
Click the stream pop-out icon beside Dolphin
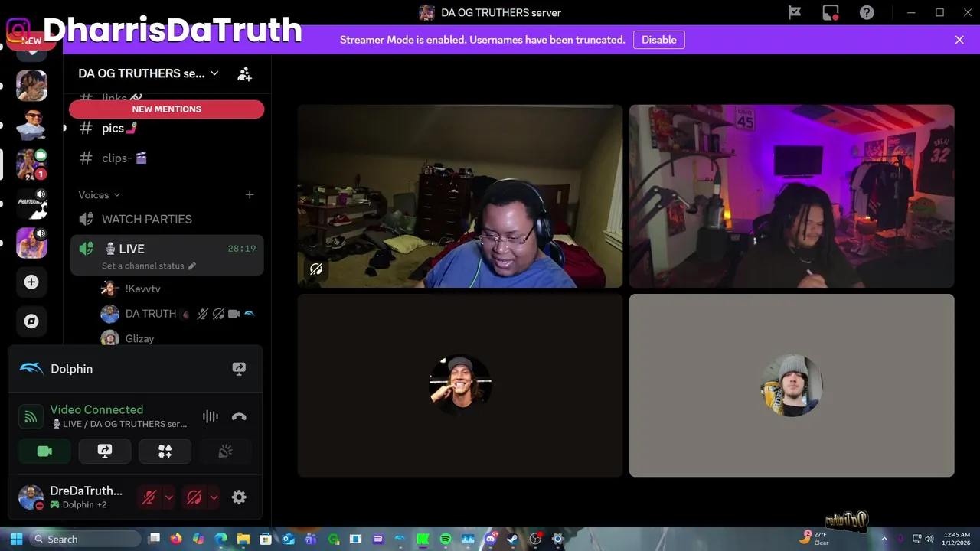239,369
